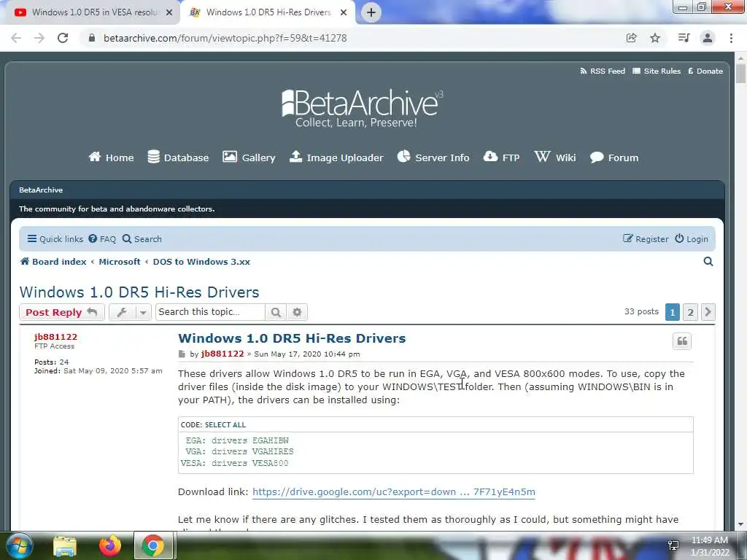Open the drive.google.com download link
The height and width of the screenshot is (560, 747).
394,492
